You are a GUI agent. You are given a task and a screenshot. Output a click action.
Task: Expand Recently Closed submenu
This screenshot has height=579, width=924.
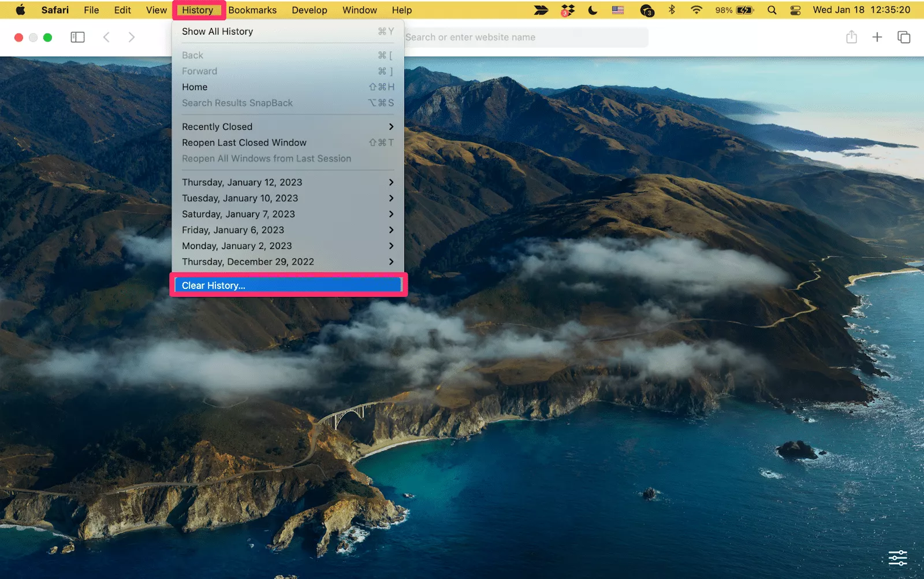288,127
